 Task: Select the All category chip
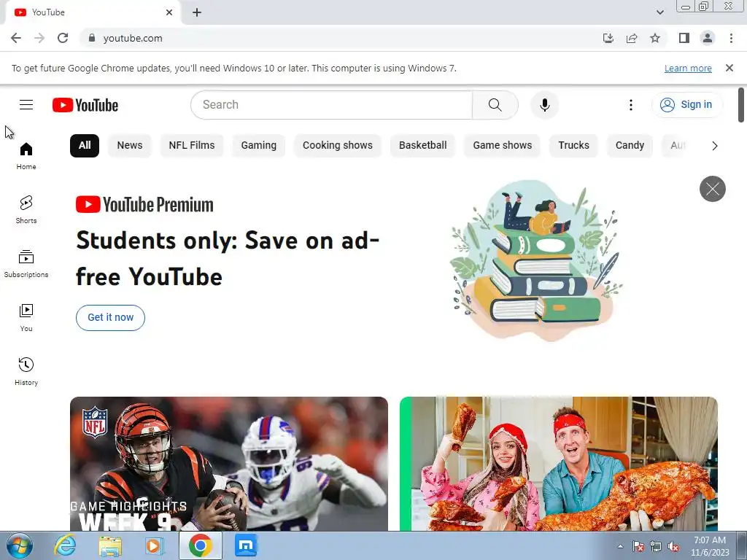85,146
